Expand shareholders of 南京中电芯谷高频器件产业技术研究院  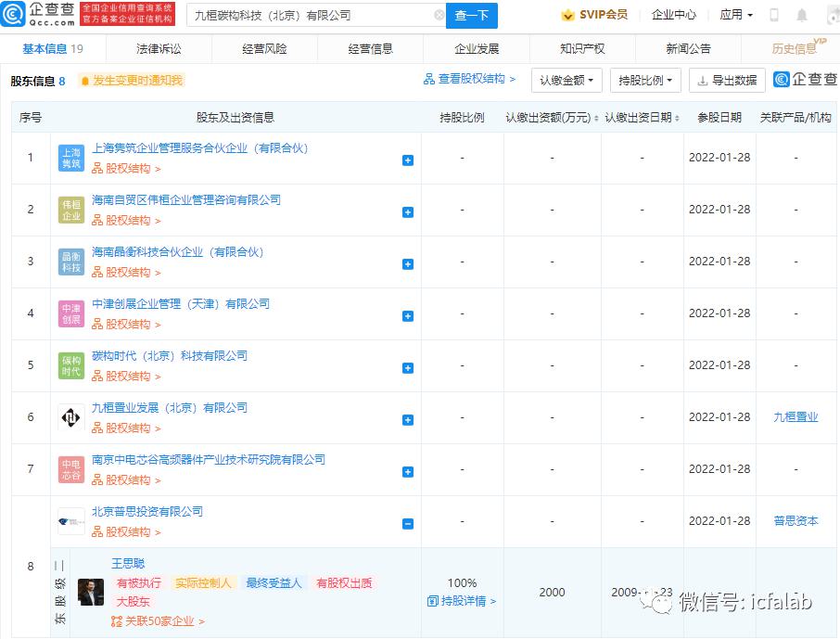408,472
